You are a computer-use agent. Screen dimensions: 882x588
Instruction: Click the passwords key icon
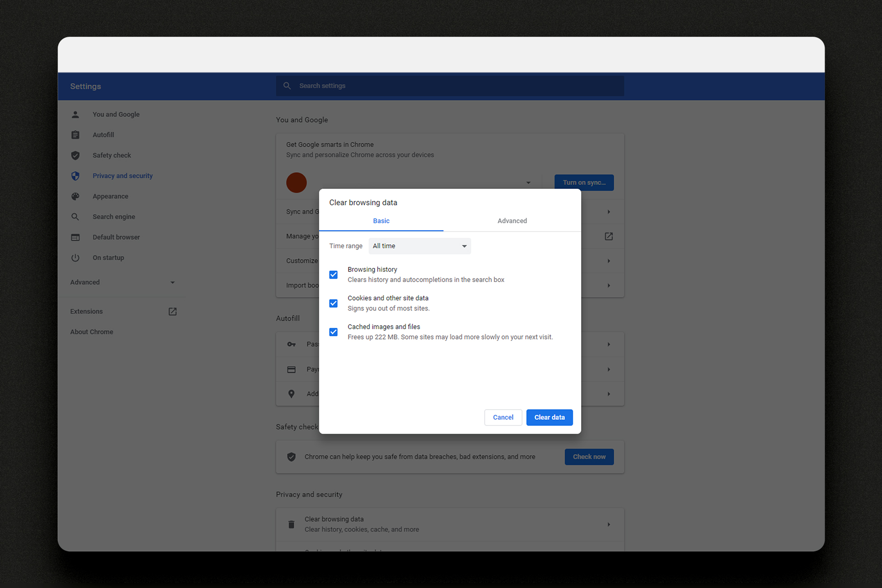point(291,344)
